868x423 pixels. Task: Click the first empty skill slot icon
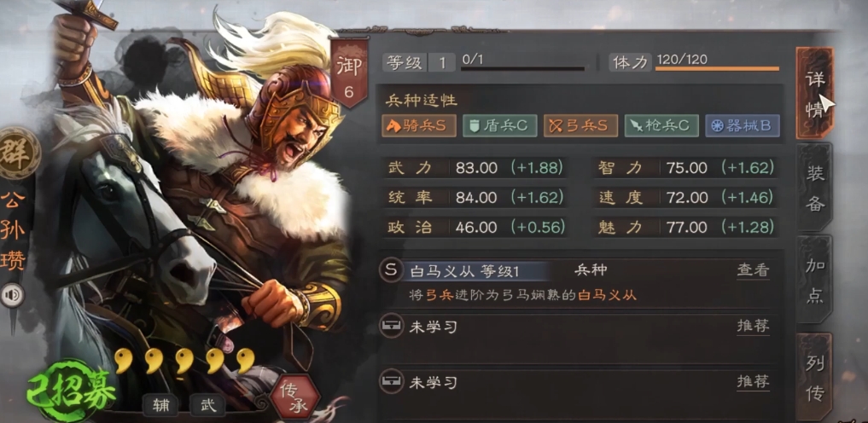pos(391,327)
